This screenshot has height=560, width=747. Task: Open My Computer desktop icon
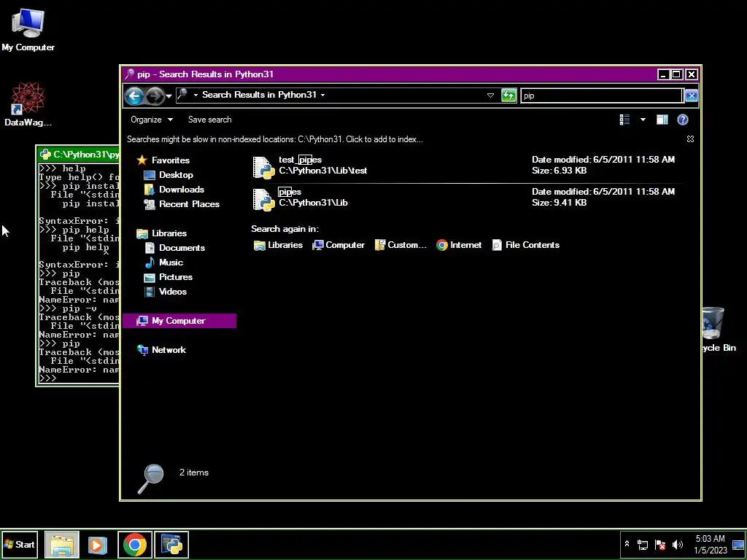[28, 29]
